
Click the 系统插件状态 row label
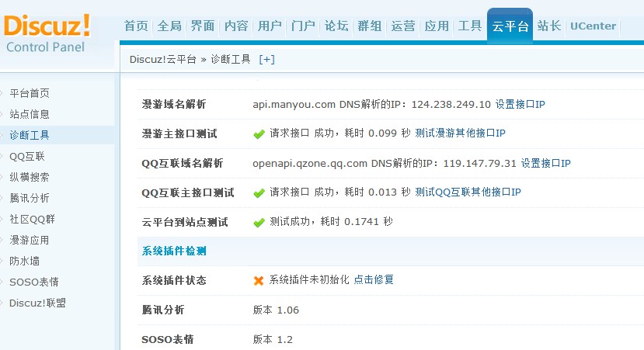coord(174,281)
